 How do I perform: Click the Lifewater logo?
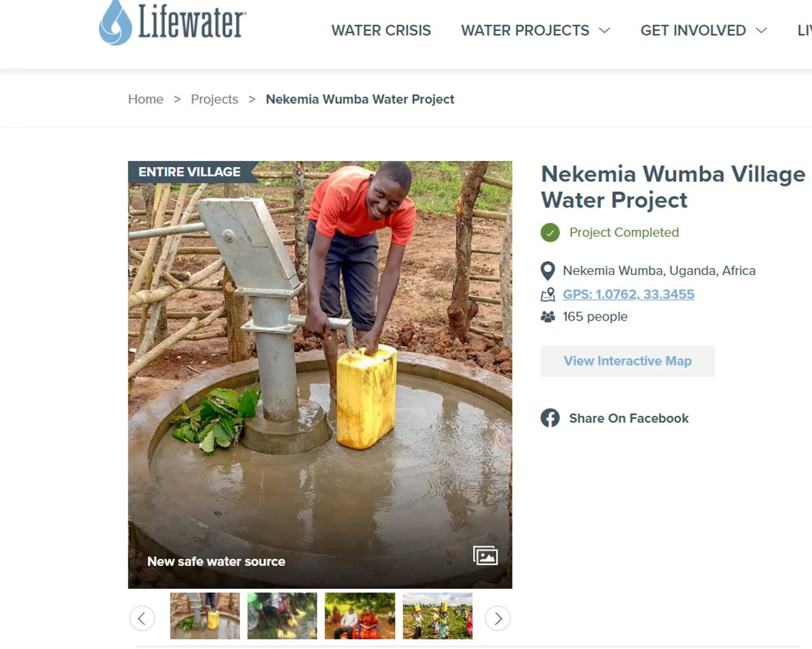click(x=172, y=23)
